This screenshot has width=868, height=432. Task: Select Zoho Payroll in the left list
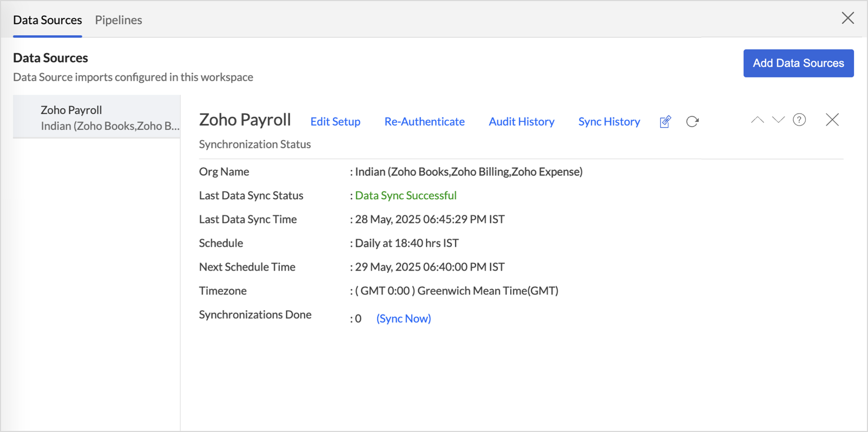tap(97, 117)
